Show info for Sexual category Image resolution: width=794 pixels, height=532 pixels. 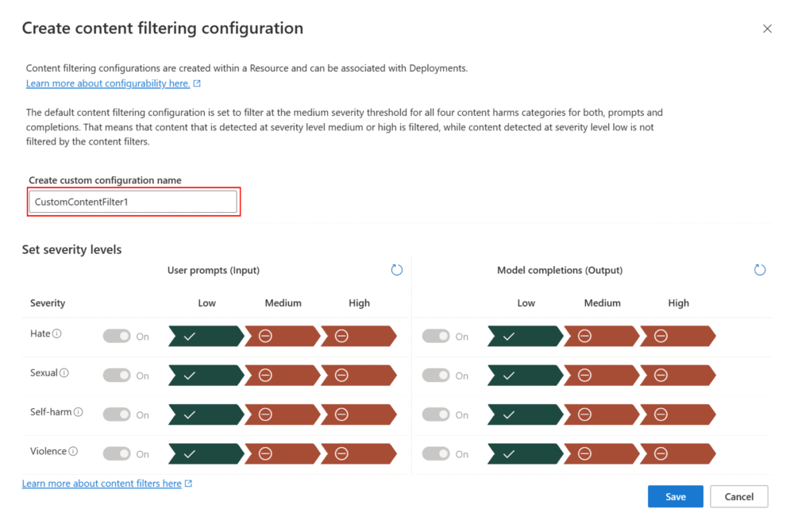(64, 373)
